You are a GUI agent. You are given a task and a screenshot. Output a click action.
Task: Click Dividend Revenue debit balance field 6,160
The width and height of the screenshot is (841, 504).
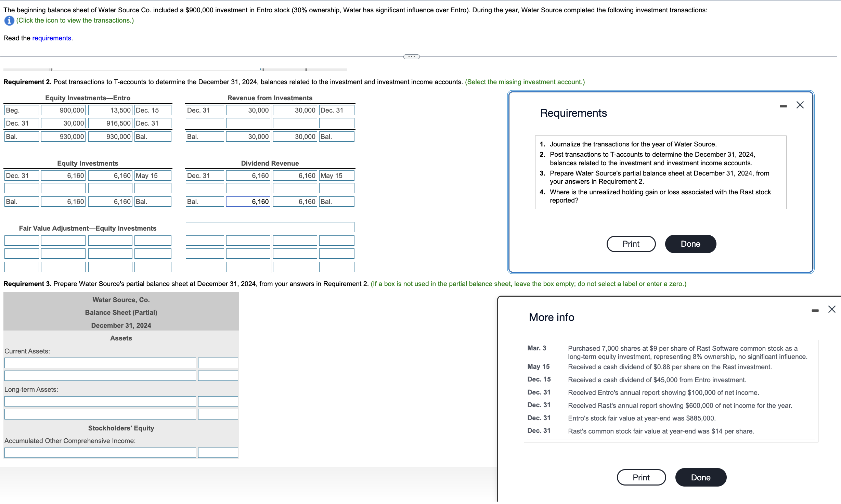(248, 202)
